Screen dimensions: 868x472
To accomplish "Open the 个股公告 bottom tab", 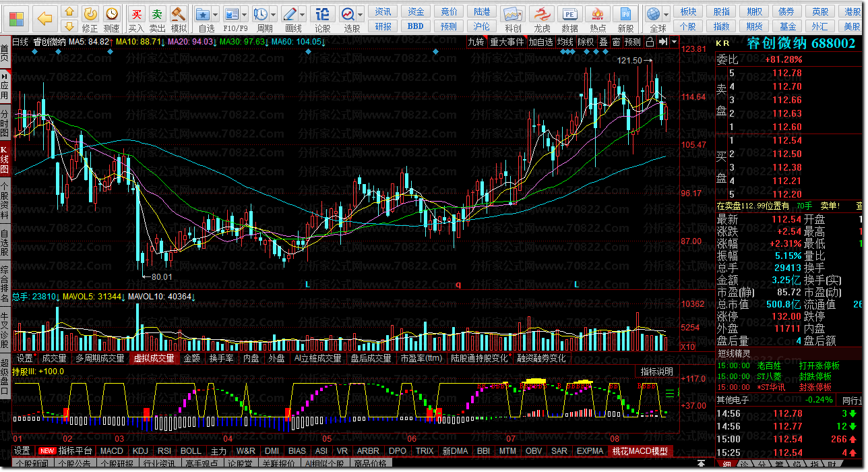I will pos(74,465).
